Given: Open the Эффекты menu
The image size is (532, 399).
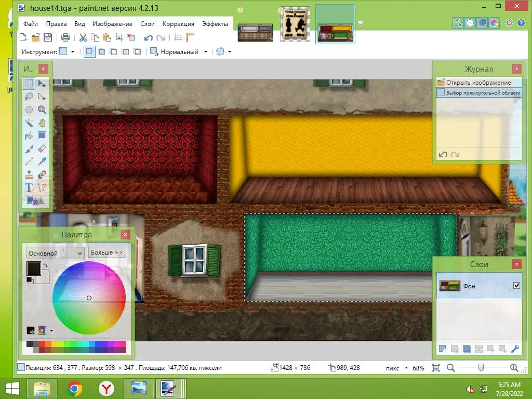Looking at the screenshot, I should click(215, 24).
